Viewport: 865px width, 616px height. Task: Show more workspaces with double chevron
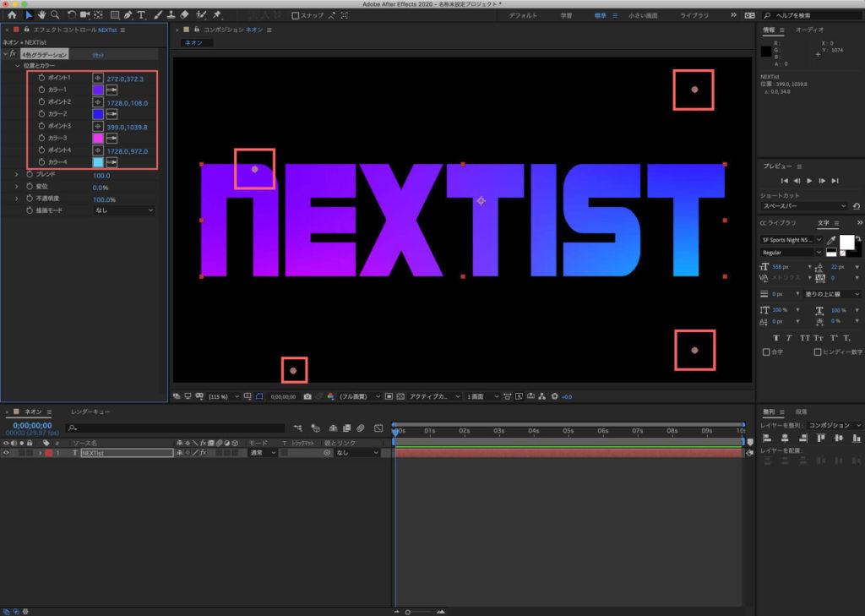[733, 15]
